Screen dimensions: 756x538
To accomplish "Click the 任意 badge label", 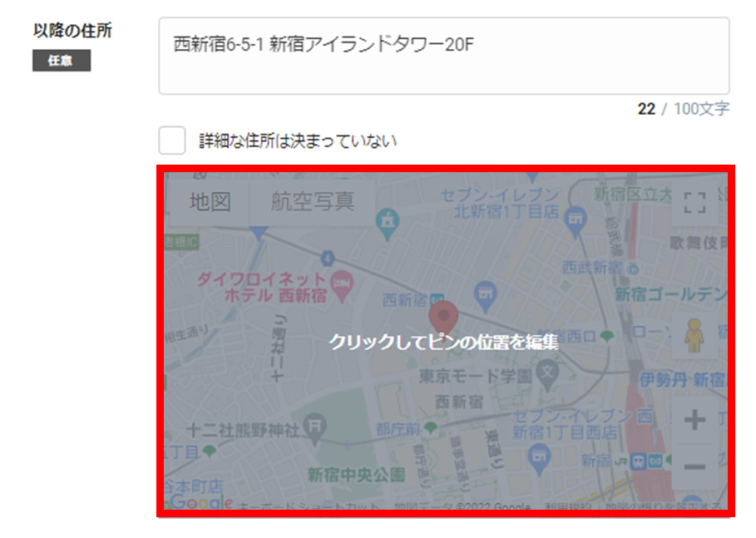I will 62,60.
